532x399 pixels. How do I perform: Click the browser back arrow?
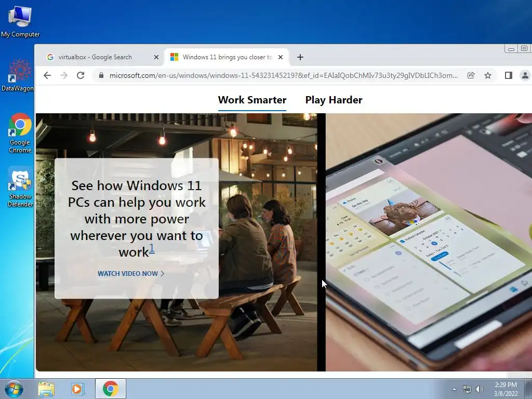[47, 75]
